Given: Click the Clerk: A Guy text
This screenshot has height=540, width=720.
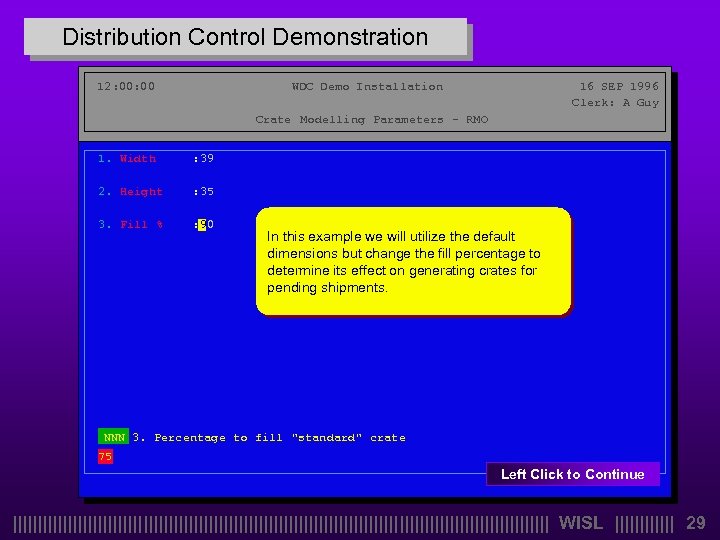Looking at the screenshot, I should [615, 103].
